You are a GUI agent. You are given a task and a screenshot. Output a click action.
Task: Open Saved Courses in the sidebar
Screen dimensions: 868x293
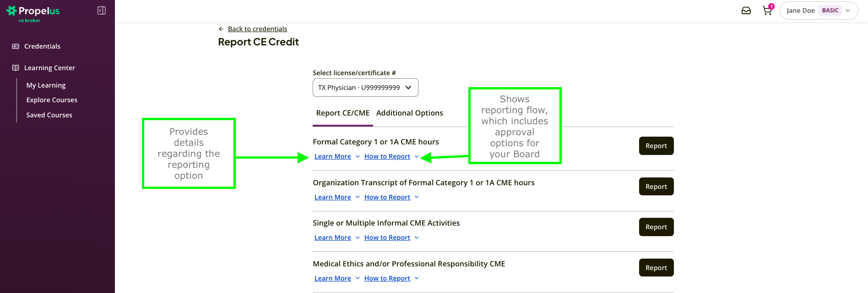tap(49, 115)
